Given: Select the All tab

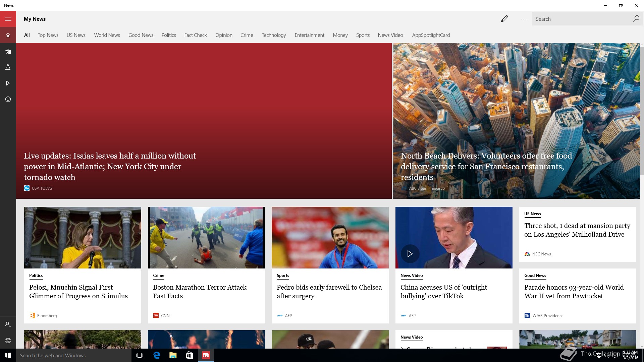Looking at the screenshot, I should pyautogui.click(x=27, y=35).
